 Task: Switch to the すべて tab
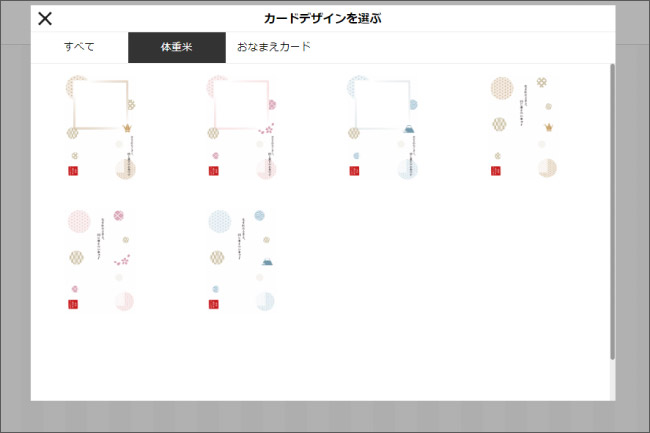tap(79, 47)
